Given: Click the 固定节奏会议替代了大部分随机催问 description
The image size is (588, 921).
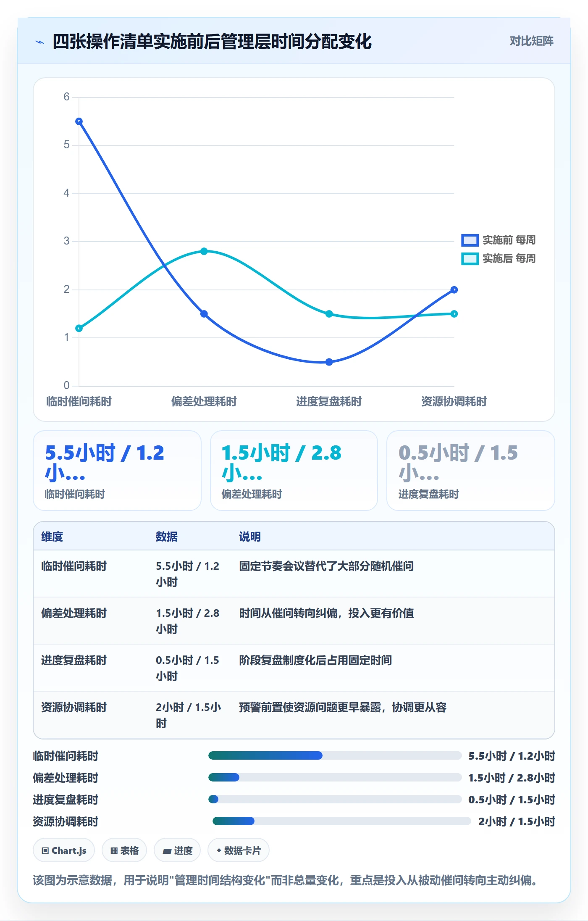Looking at the screenshot, I should coord(326,566).
